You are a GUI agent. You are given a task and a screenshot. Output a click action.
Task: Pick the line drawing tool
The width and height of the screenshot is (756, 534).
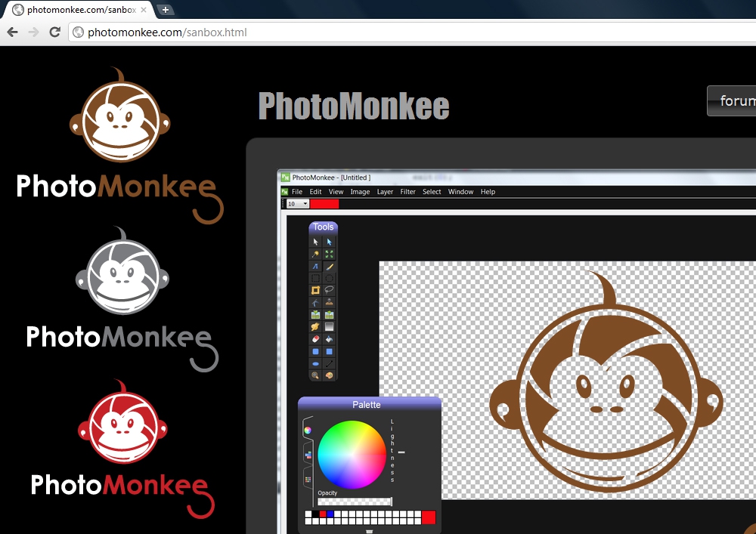pos(330,363)
